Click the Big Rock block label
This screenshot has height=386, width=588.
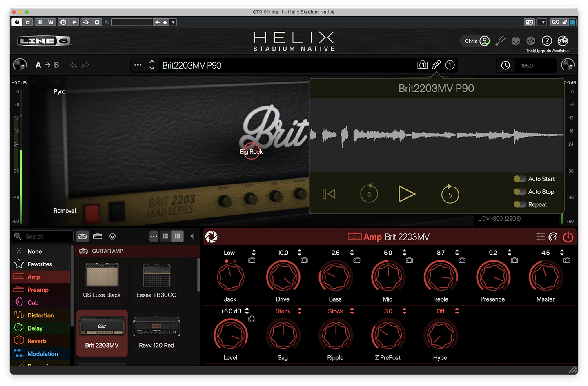251,152
